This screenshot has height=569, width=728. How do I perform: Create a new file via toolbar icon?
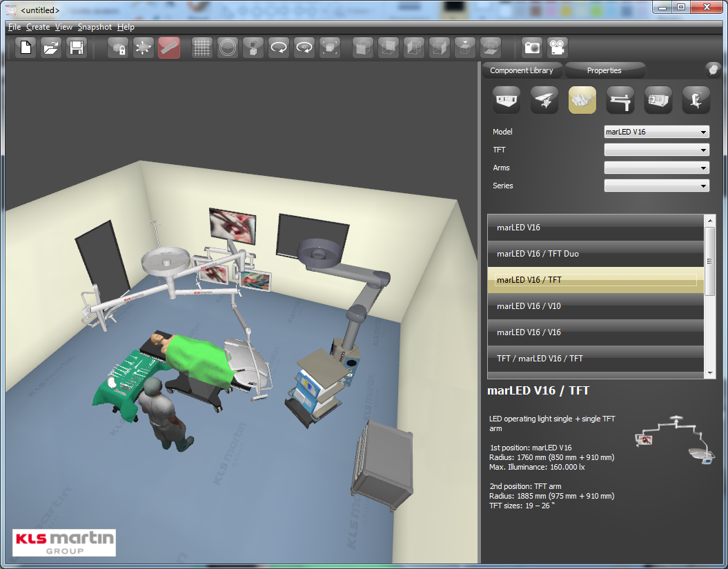(26, 48)
